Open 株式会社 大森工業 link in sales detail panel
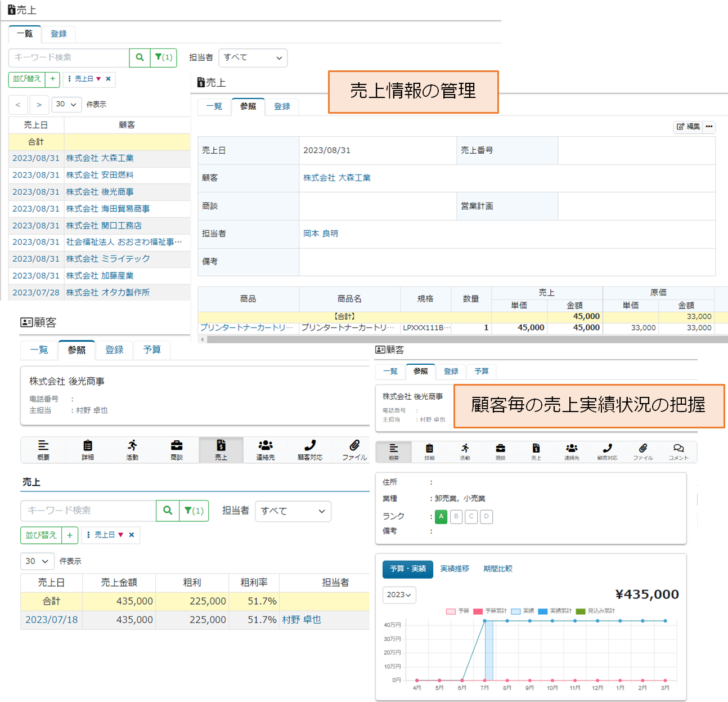The height and width of the screenshot is (702, 728). tap(337, 178)
